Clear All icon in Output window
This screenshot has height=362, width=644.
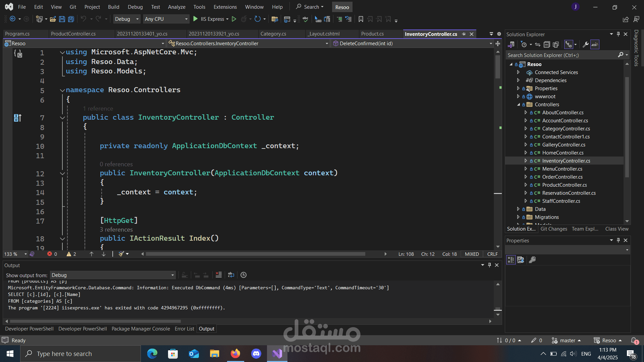tap(219, 275)
